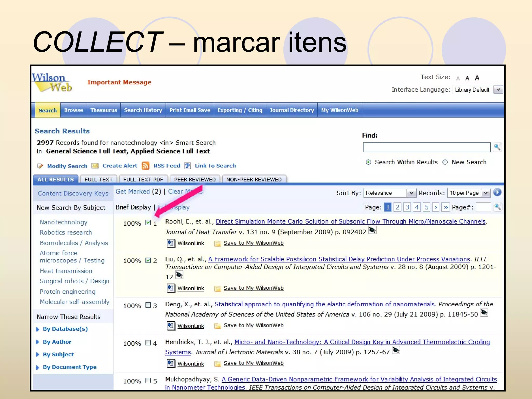Switch to FULL TEXT PDF results tab
This screenshot has height=399, width=532.
click(x=143, y=179)
